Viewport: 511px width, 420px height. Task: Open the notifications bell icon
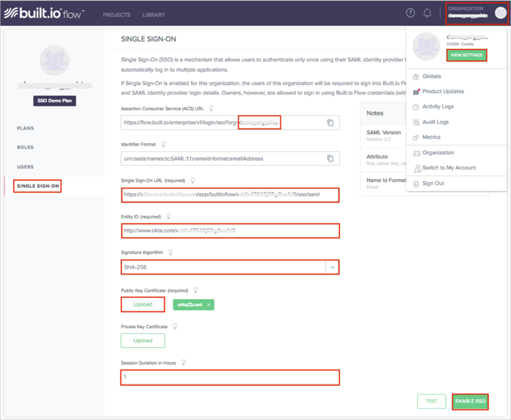(427, 13)
